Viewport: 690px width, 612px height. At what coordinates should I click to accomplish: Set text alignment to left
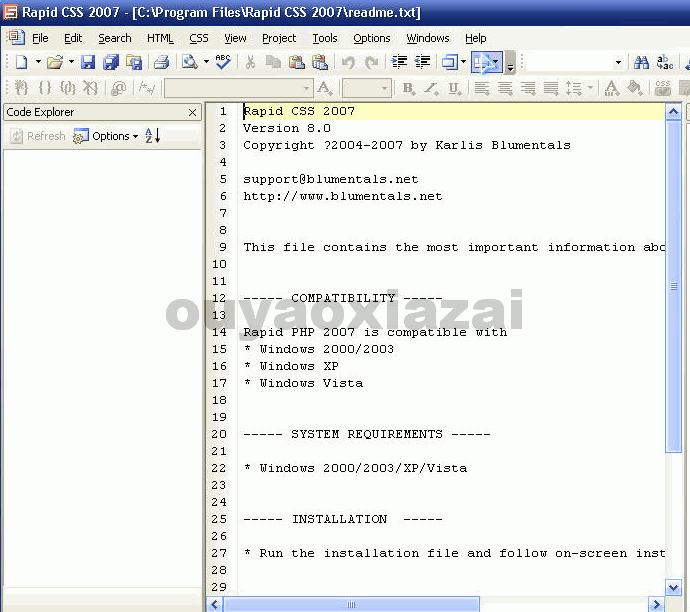[x=482, y=88]
